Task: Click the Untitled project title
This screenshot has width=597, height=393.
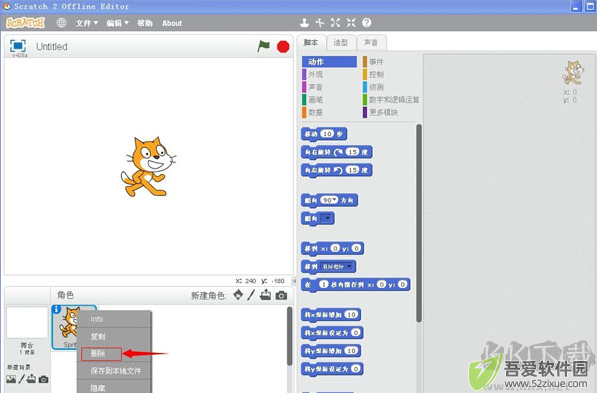Action: tap(52, 46)
